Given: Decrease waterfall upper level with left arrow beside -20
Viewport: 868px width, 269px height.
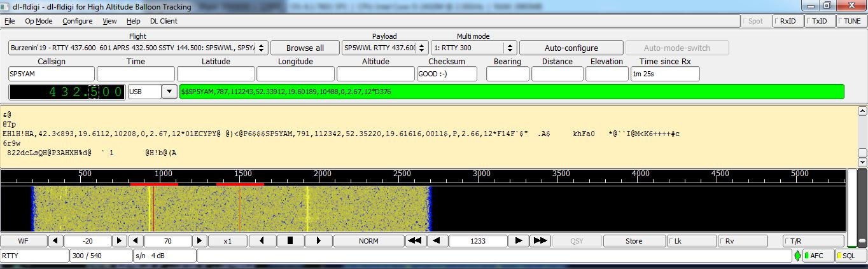Looking at the screenshot, I should (x=56, y=241).
